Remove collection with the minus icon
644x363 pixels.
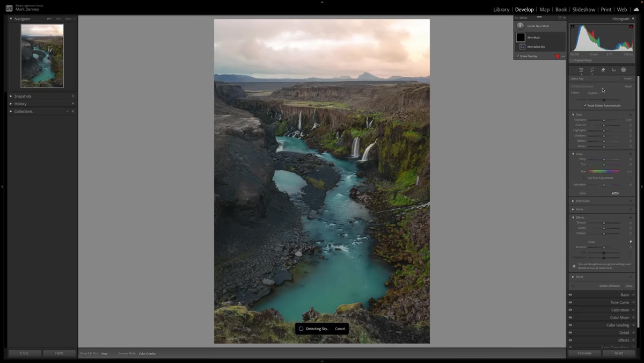67,111
